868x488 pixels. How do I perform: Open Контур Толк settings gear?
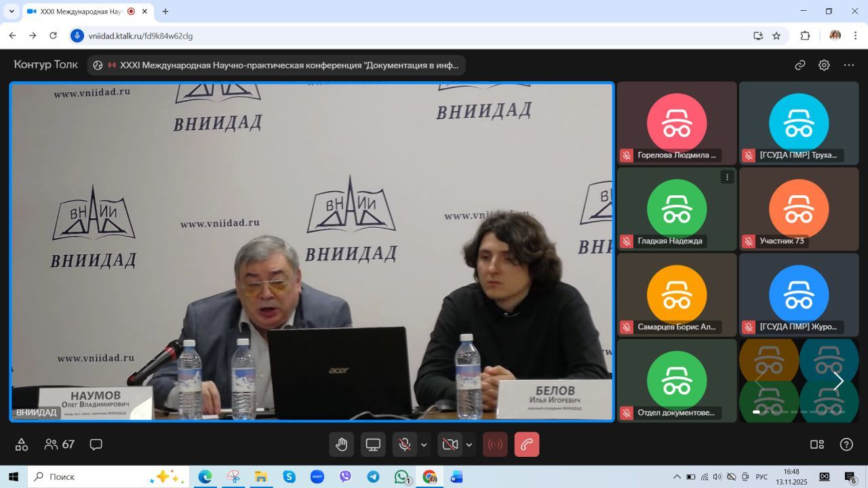[x=824, y=65]
